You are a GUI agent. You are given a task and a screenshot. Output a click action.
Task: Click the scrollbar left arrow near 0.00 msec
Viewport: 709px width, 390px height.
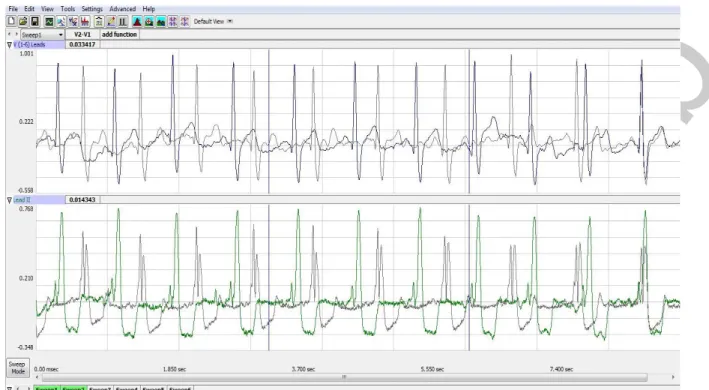click(x=37, y=377)
